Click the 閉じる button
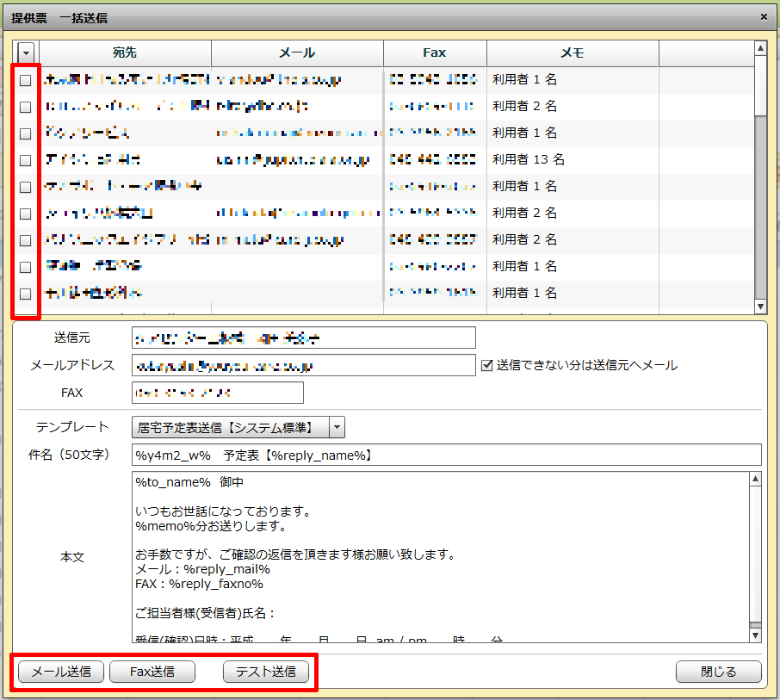 [719, 672]
